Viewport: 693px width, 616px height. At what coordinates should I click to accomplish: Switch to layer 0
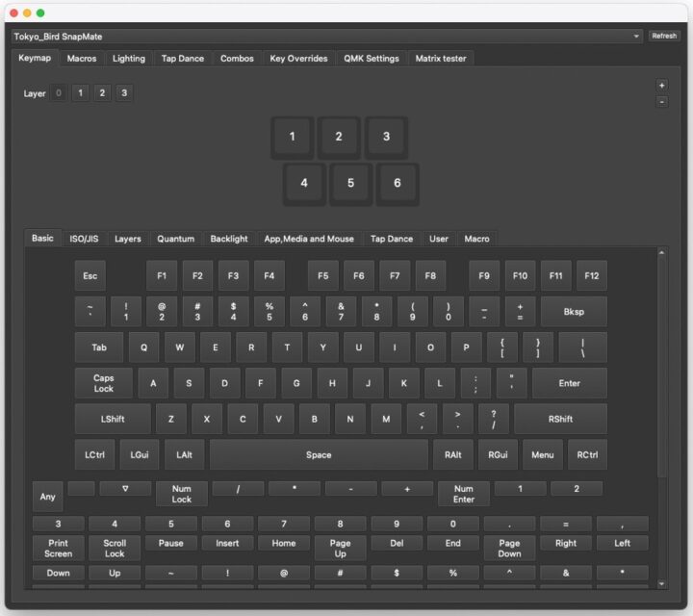pyautogui.click(x=59, y=93)
